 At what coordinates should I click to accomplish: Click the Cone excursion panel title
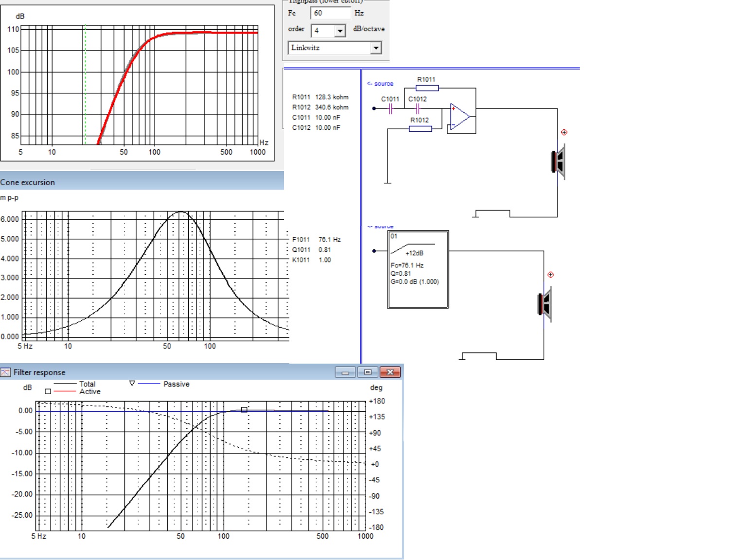tap(28, 182)
